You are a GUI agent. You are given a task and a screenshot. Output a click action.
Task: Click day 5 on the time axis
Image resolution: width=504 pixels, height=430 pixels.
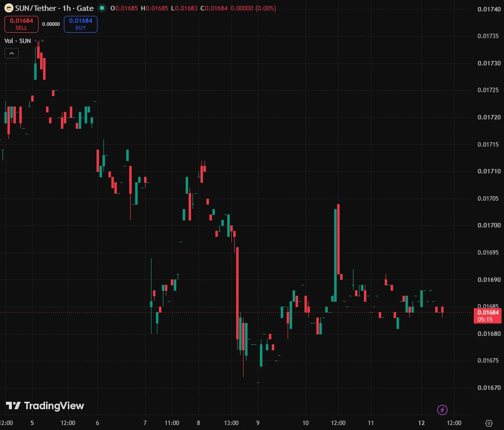pos(32,423)
